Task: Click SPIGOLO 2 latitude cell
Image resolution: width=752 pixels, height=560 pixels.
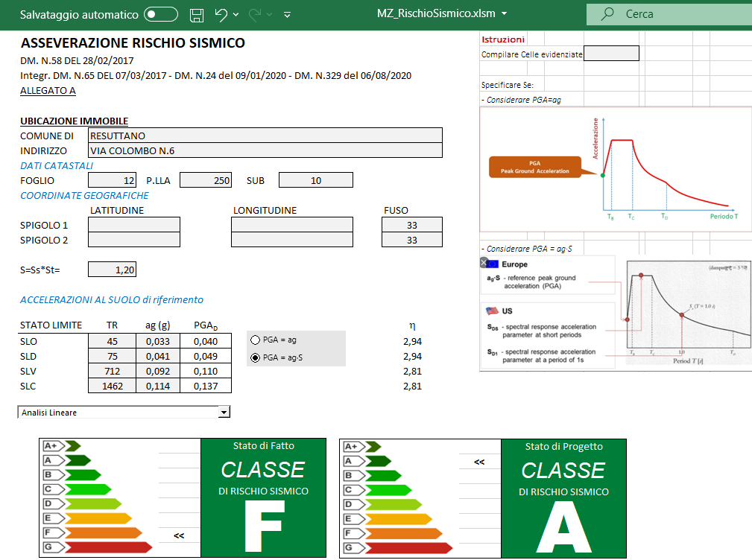Action: [134, 240]
